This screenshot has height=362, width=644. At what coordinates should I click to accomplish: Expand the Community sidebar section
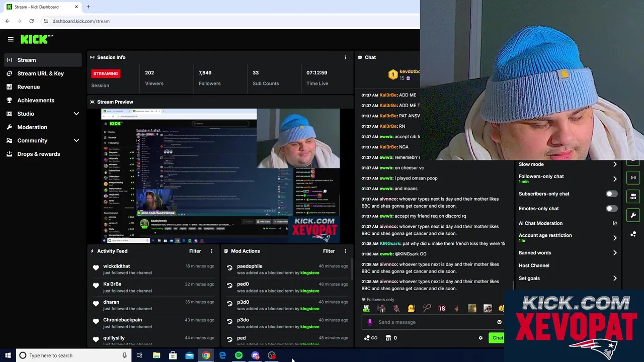(x=76, y=141)
